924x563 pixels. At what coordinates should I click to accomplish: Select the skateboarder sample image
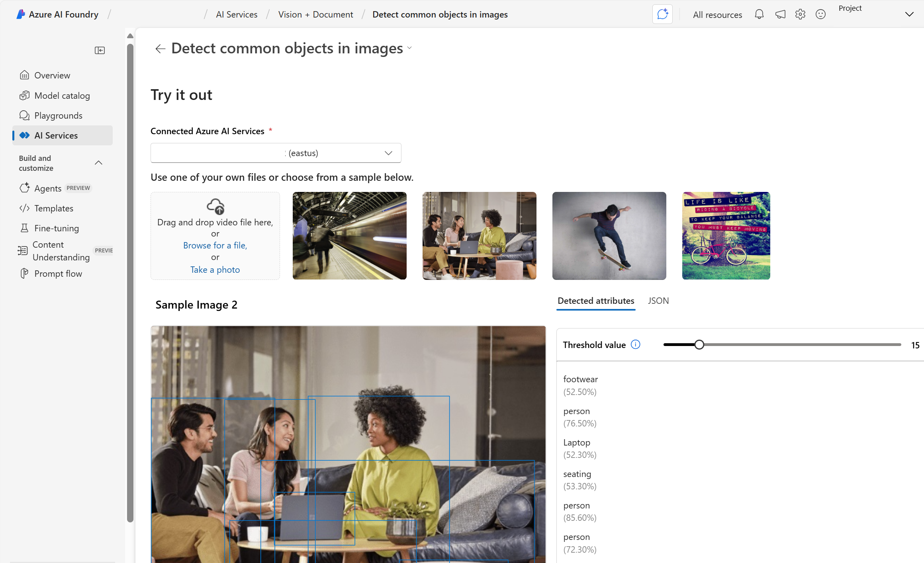(x=609, y=236)
